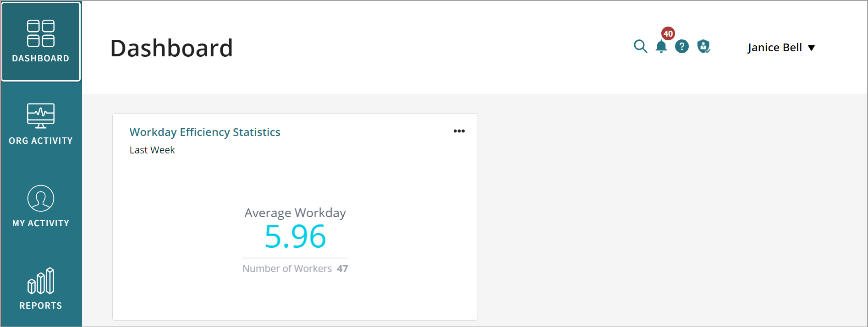Image resolution: width=868 pixels, height=327 pixels.
Task: Click the Last Week period label
Action: (x=152, y=150)
